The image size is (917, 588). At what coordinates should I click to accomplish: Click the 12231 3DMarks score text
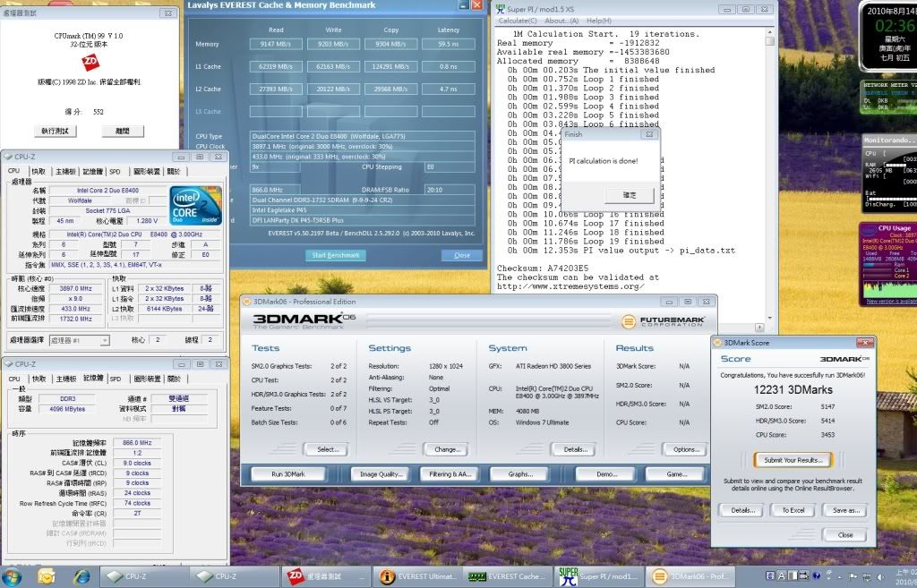coord(793,390)
